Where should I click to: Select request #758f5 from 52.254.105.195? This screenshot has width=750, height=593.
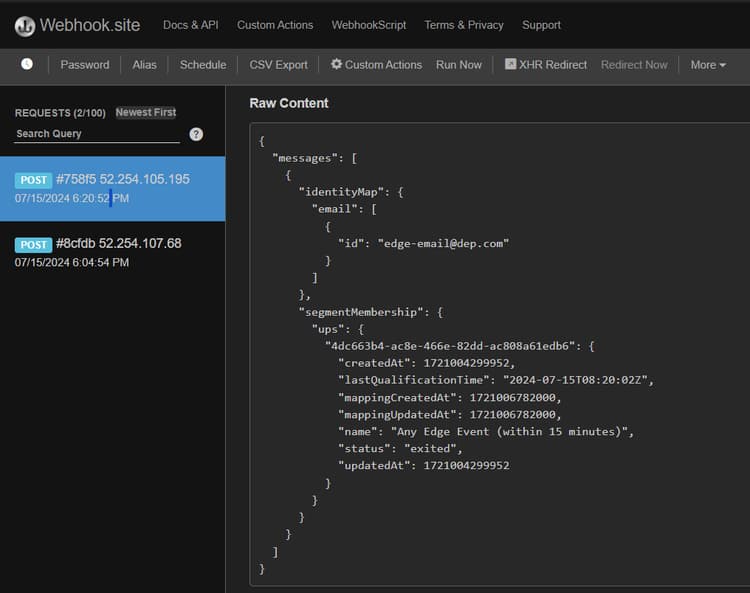point(112,189)
